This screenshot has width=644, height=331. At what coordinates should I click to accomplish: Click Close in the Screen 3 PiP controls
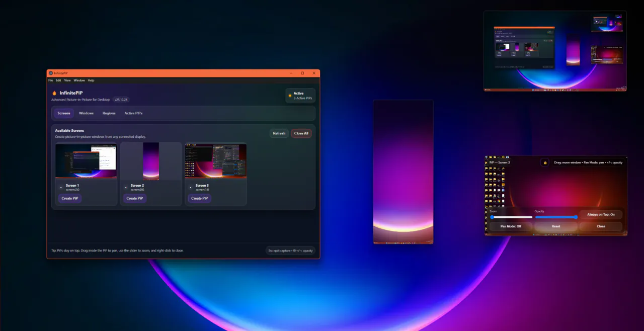[601, 226]
